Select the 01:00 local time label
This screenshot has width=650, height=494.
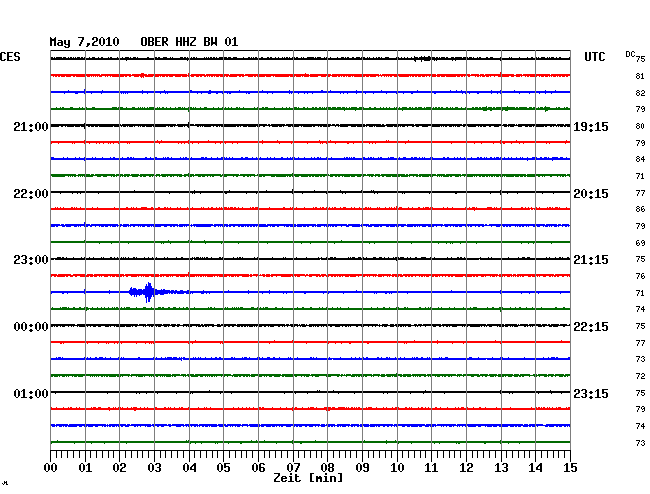[x=31, y=393]
